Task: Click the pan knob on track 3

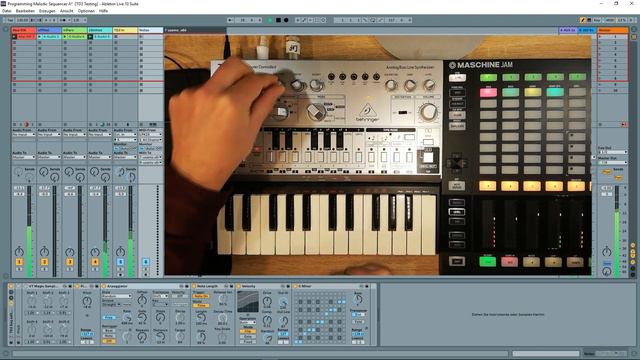Action: coord(69,251)
